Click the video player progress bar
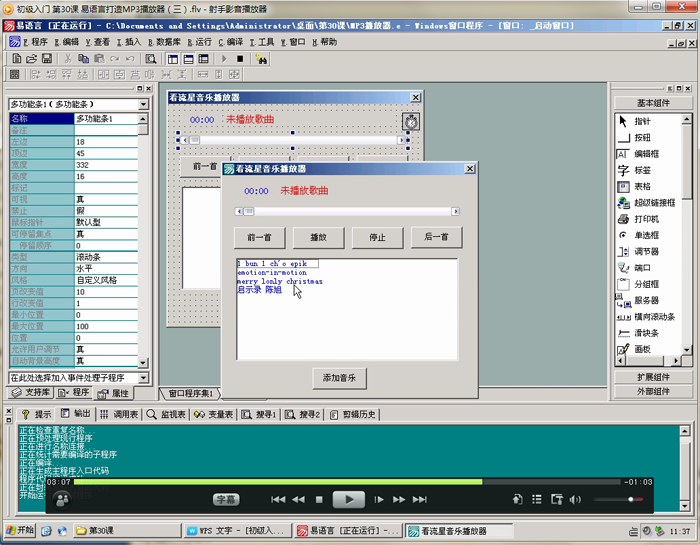Viewport: 700px width, 545px height. pos(347,482)
